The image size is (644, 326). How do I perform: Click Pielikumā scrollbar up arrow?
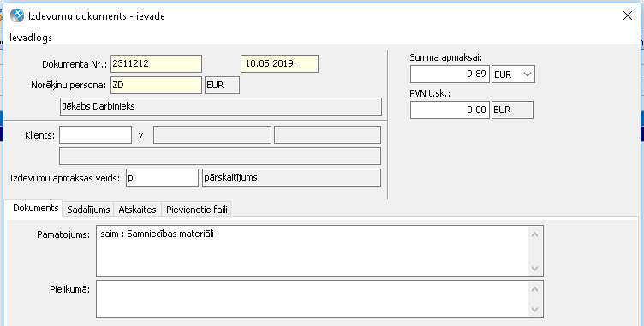tap(534, 289)
